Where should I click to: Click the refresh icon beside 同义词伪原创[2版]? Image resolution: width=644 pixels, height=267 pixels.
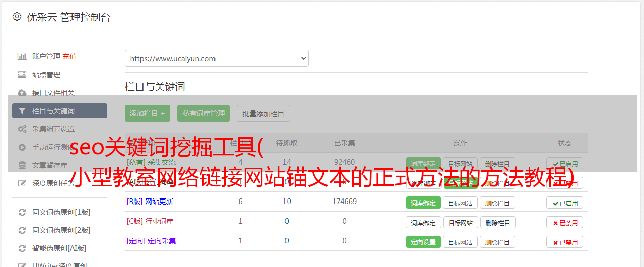pyautogui.click(x=22, y=230)
